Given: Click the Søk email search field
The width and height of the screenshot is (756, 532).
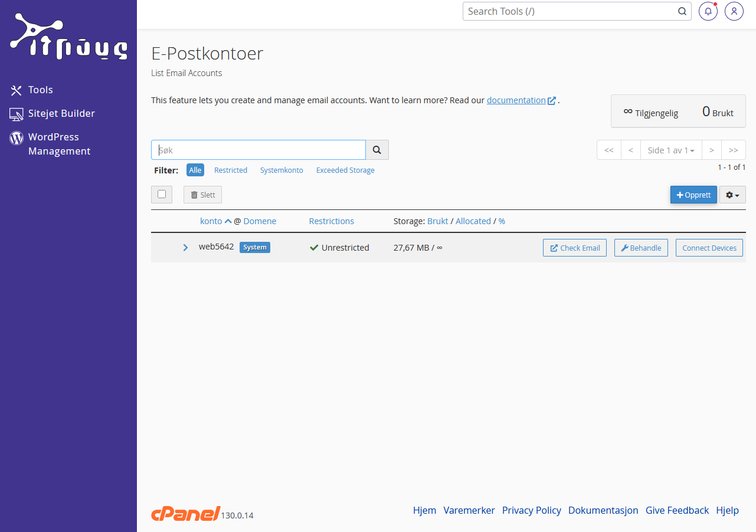Looking at the screenshot, I should 258,150.
